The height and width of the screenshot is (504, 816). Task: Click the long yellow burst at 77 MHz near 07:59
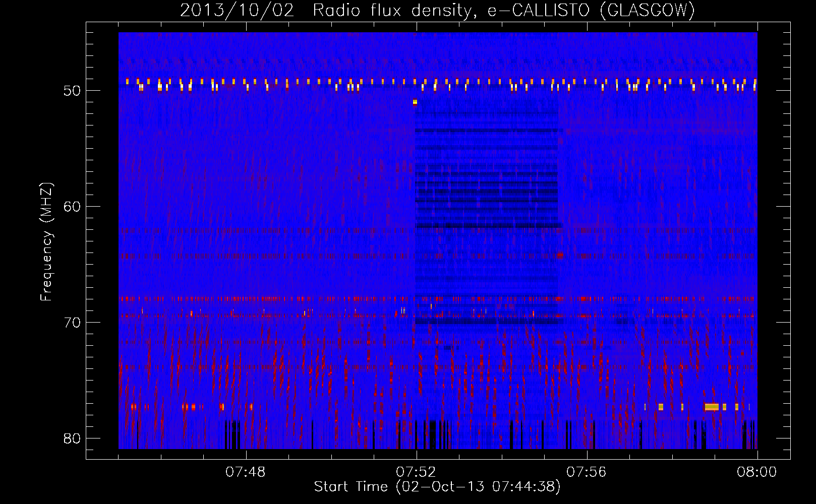pos(712,407)
